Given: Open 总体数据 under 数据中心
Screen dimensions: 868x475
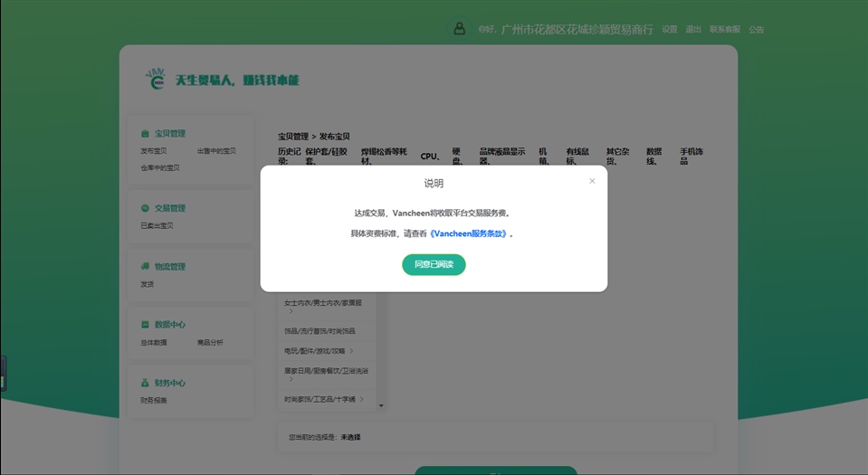Looking at the screenshot, I should [153, 343].
